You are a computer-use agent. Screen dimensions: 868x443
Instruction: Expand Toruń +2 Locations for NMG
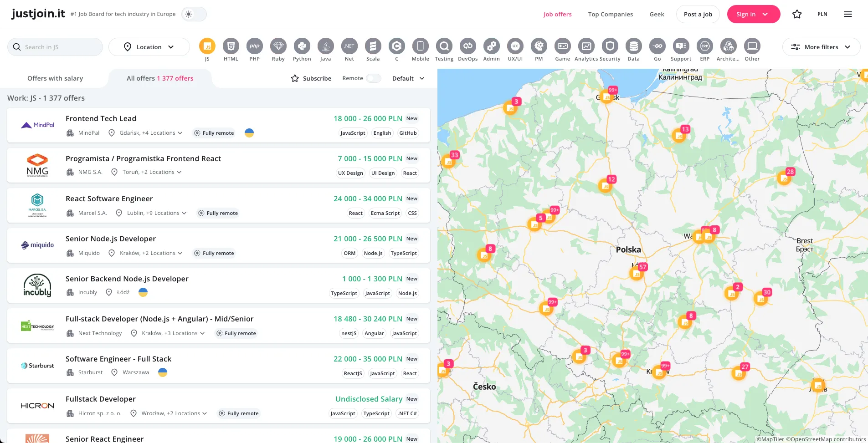click(152, 172)
